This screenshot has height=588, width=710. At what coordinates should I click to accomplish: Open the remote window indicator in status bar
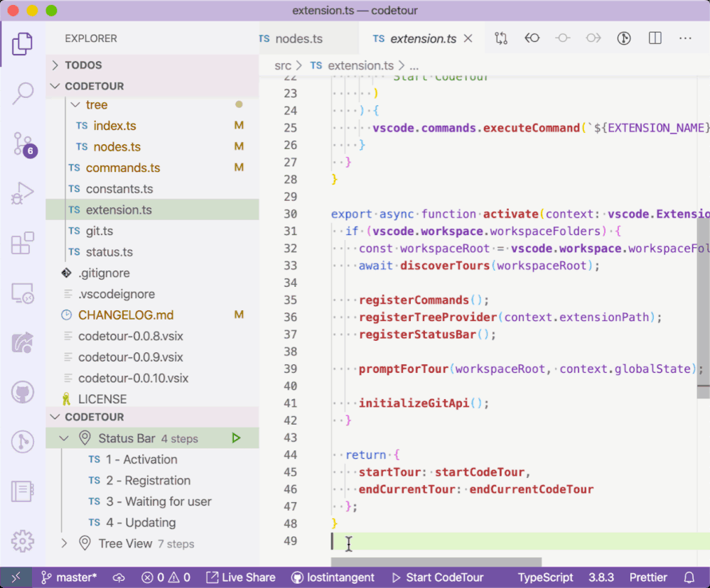(x=16, y=577)
